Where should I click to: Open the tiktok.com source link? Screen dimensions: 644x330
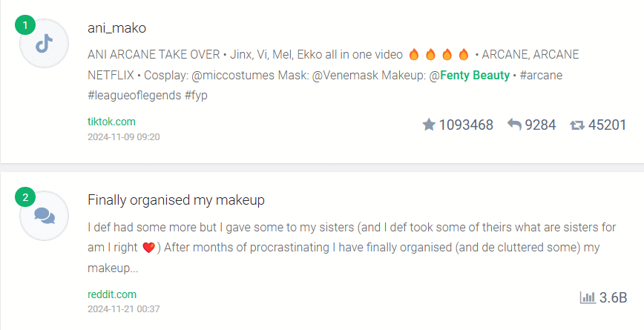pos(111,122)
